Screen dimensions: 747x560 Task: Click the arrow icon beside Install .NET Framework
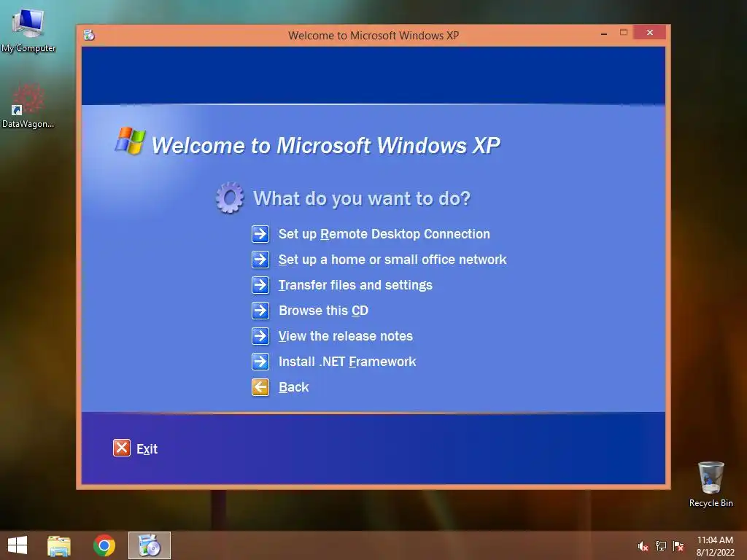pos(260,362)
